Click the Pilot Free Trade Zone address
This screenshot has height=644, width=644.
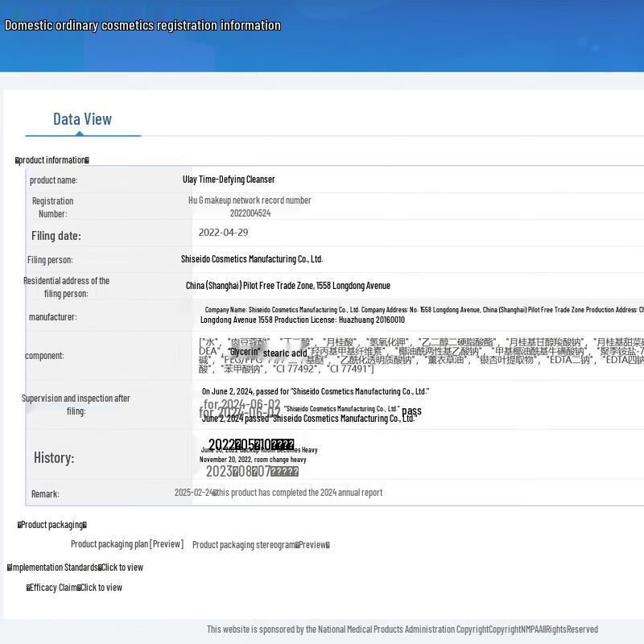pyautogui.click(x=287, y=286)
